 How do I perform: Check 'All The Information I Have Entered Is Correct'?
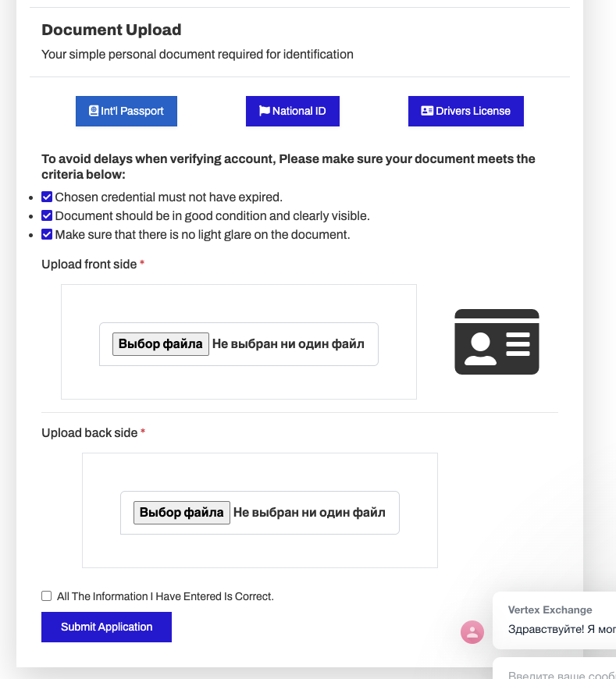click(x=46, y=595)
